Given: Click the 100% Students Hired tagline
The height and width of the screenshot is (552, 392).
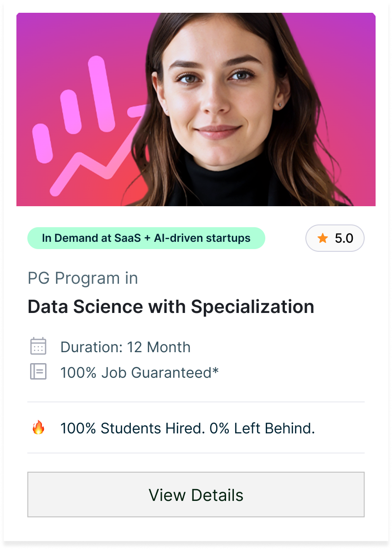Looking at the screenshot, I should (187, 428).
